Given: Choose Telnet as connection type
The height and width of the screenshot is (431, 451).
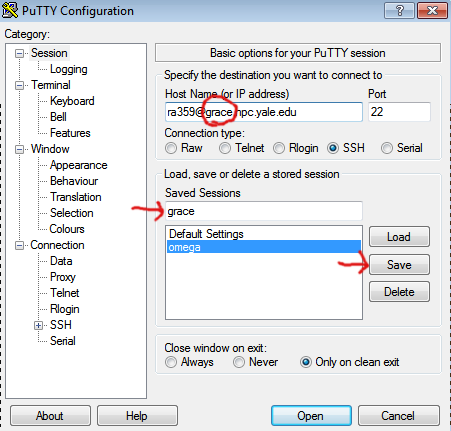Looking at the screenshot, I should 225,148.
